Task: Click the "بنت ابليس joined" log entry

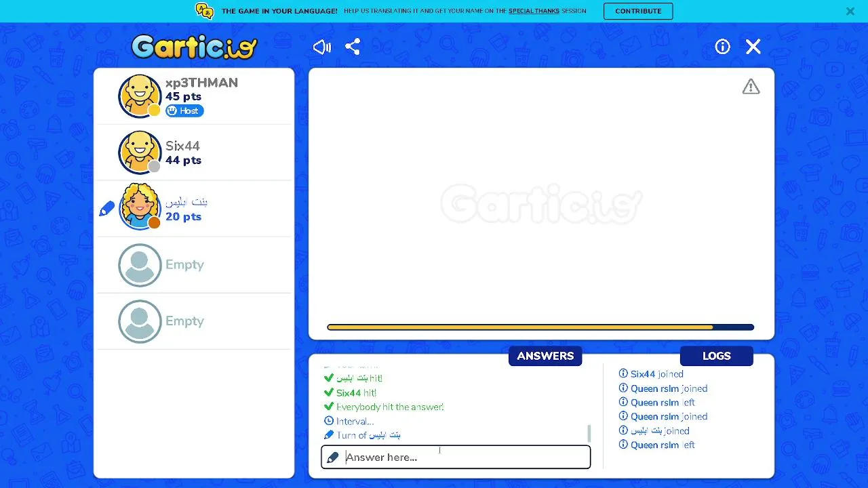Action: click(x=660, y=430)
